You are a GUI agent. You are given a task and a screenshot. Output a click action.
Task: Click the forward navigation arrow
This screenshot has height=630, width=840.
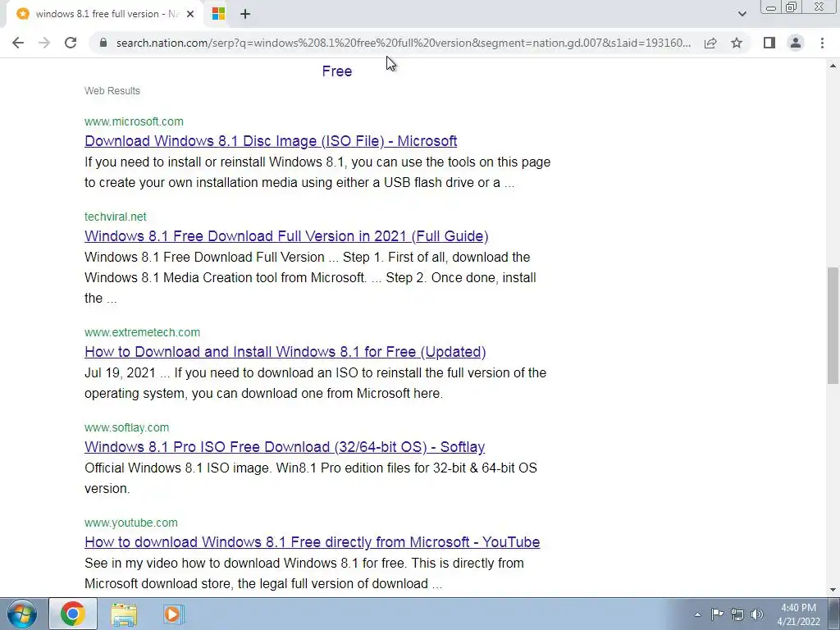[44, 43]
